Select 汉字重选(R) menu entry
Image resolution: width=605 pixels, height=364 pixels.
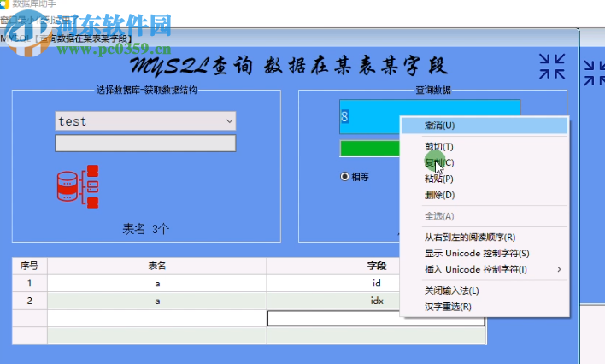click(485, 307)
